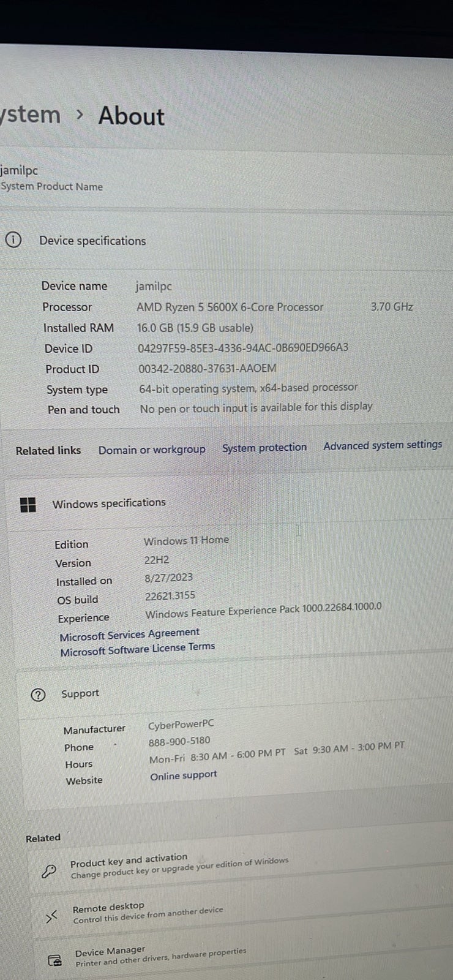
Task: Open Domain or workgroup link
Action: tap(152, 450)
